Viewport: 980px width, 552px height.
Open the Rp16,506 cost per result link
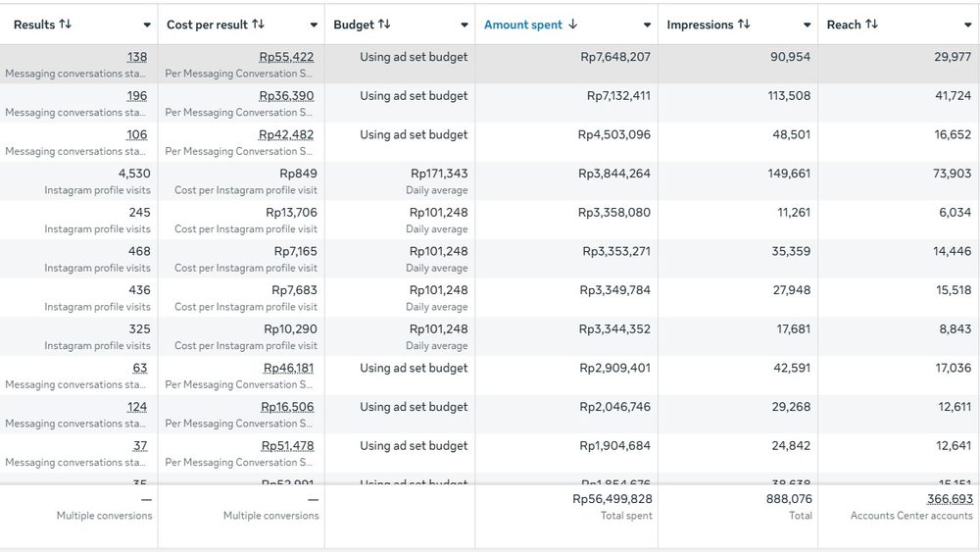coord(287,406)
